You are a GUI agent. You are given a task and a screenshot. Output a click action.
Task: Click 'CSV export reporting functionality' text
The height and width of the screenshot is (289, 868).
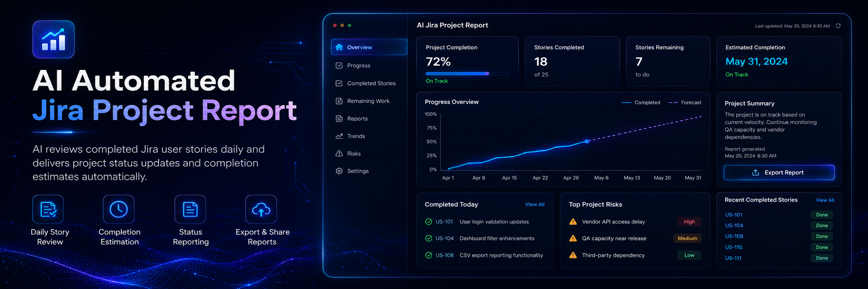pos(501,255)
